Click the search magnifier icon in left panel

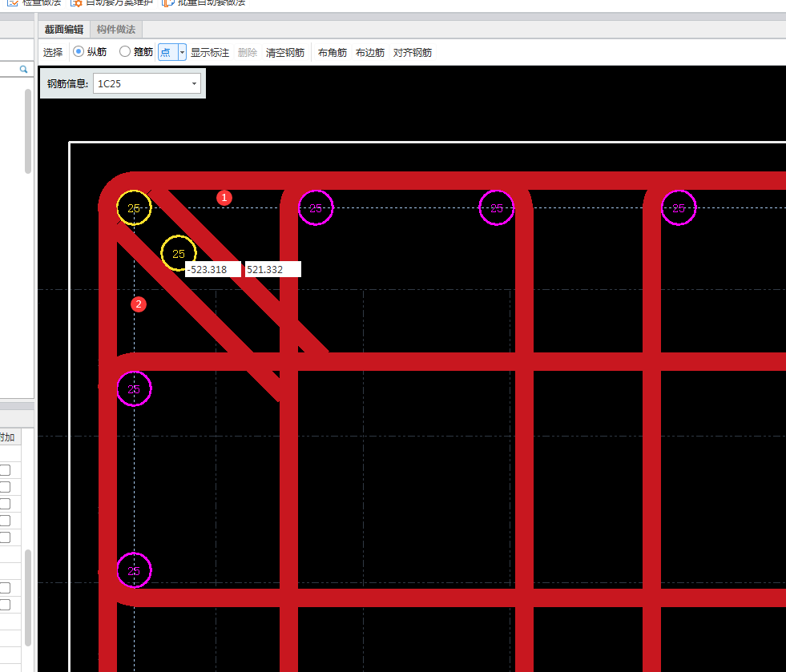click(x=23, y=70)
